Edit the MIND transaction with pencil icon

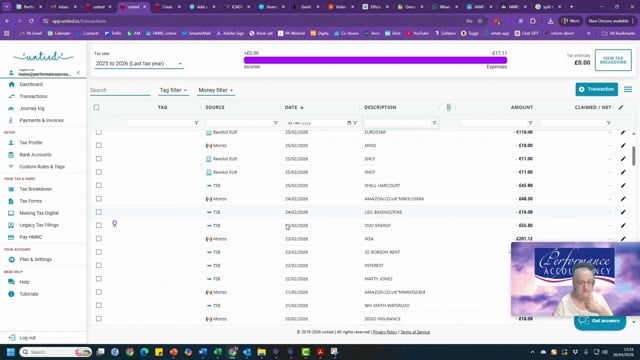[x=623, y=145]
